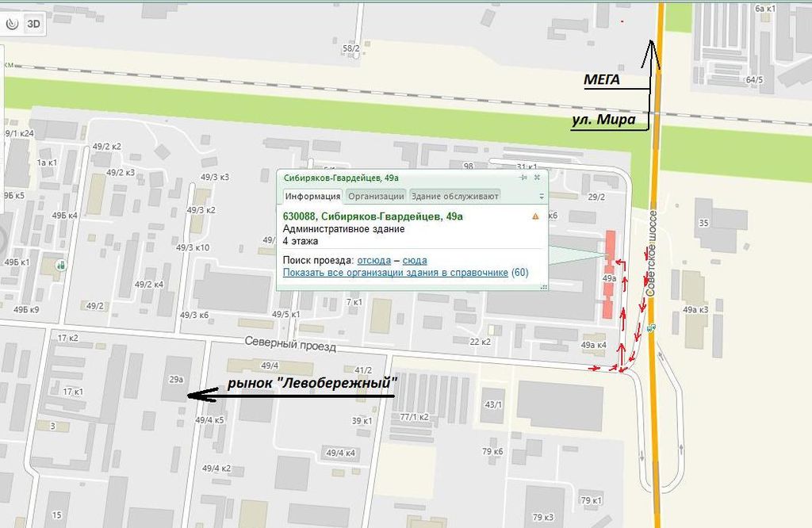The height and width of the screenshot is (528, 812).
Task: Click the small icon on Советское шоссе
Action: [x=651, y=326]
